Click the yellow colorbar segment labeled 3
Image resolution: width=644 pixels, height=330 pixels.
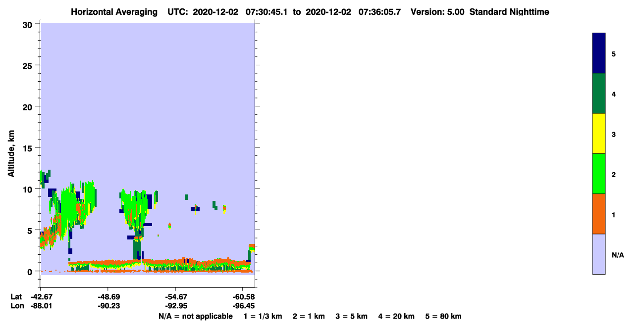click(x=598, y=134)
